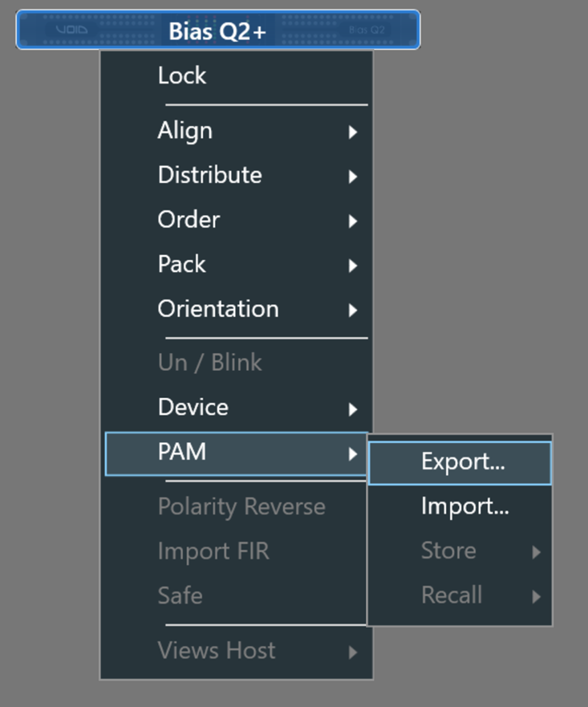
Task: Open the Order submenu
Action: (x=189, y=220)
